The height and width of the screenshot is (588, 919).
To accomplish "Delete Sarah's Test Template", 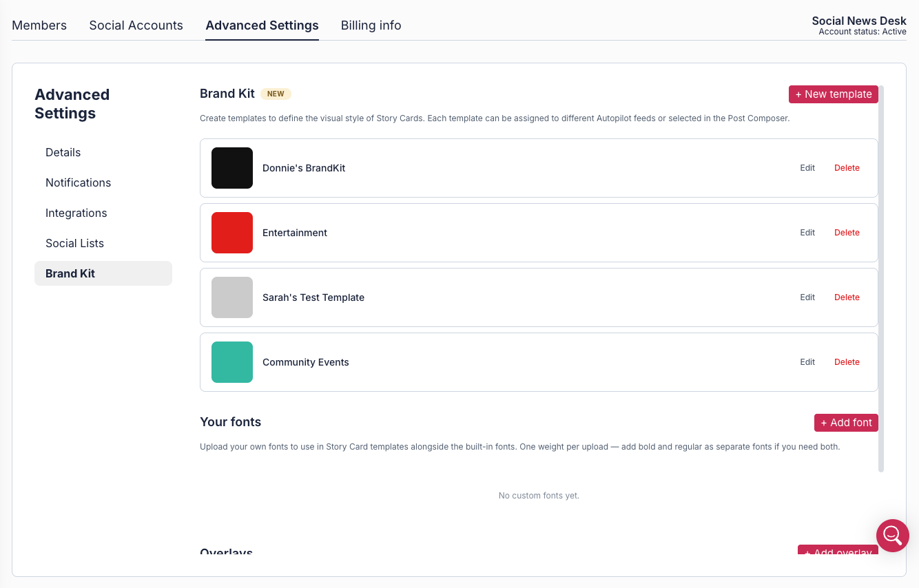I will point(847,297).
